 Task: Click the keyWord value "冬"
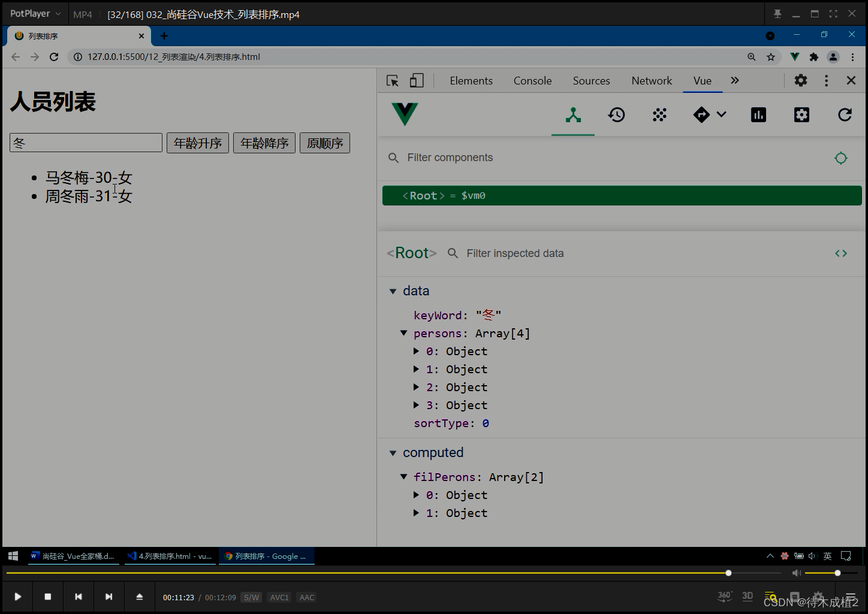(489, 315)
